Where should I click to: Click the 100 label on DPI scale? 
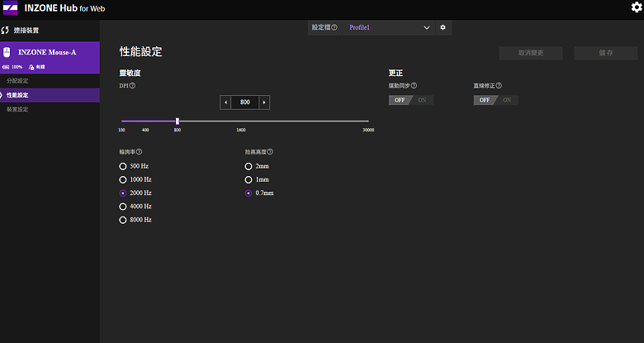point(121,130)
